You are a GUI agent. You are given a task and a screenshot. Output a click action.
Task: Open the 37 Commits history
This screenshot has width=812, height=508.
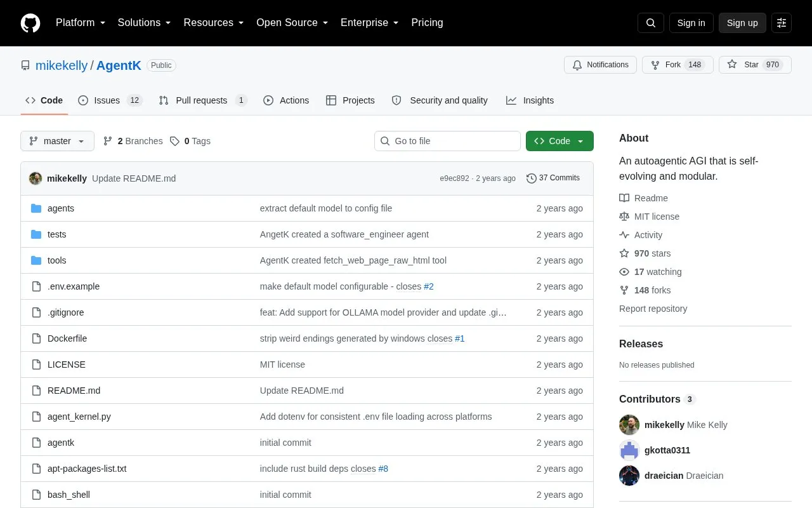(x=553, y=178)
